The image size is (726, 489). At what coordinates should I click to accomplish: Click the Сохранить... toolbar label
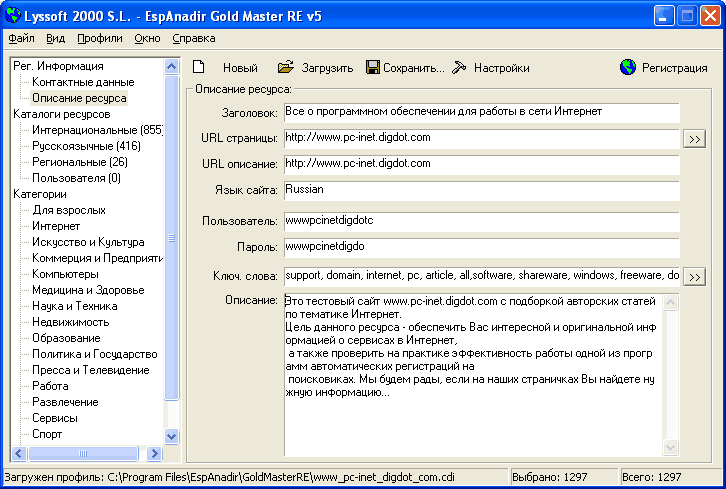[x=413, y=68]
